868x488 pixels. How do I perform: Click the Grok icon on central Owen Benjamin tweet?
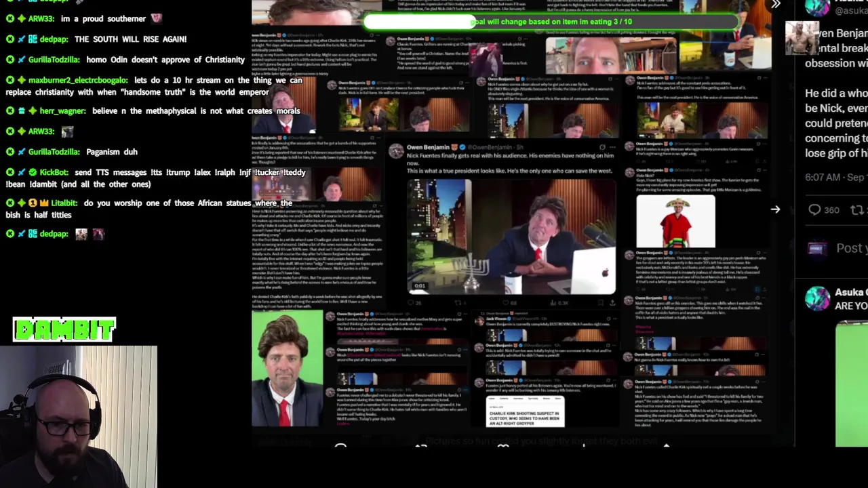(x=601, y=147)
